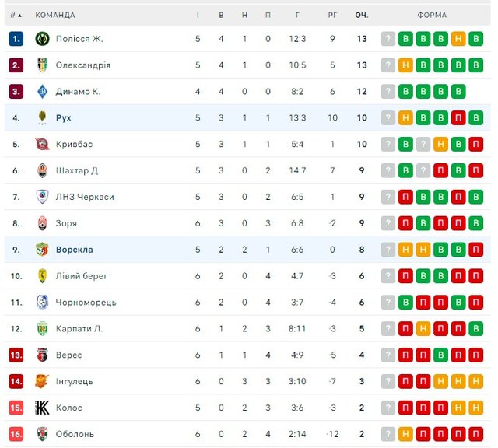Click the orange Н draw badge for Рух
498x448 pixels.
pyautogui.click(x=405, y=118)
